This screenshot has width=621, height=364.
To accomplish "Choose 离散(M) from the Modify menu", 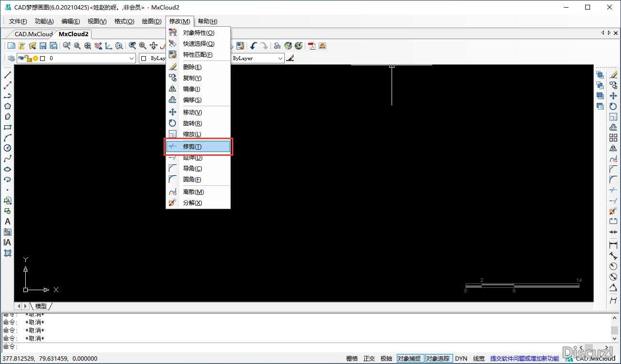I will click(198, 192).
